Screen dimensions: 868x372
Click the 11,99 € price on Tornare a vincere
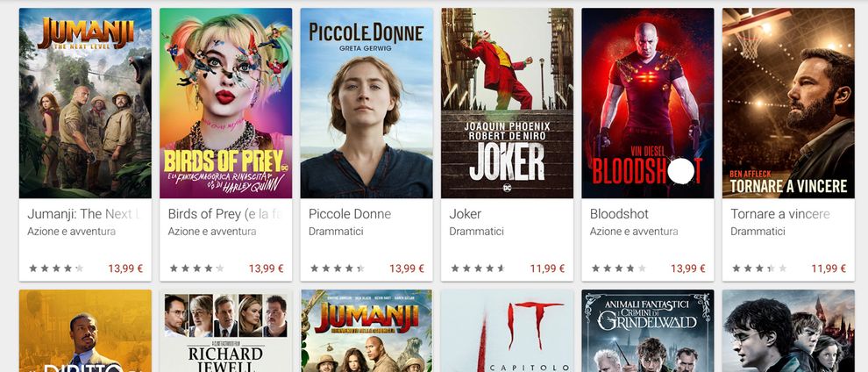point(829,268)
